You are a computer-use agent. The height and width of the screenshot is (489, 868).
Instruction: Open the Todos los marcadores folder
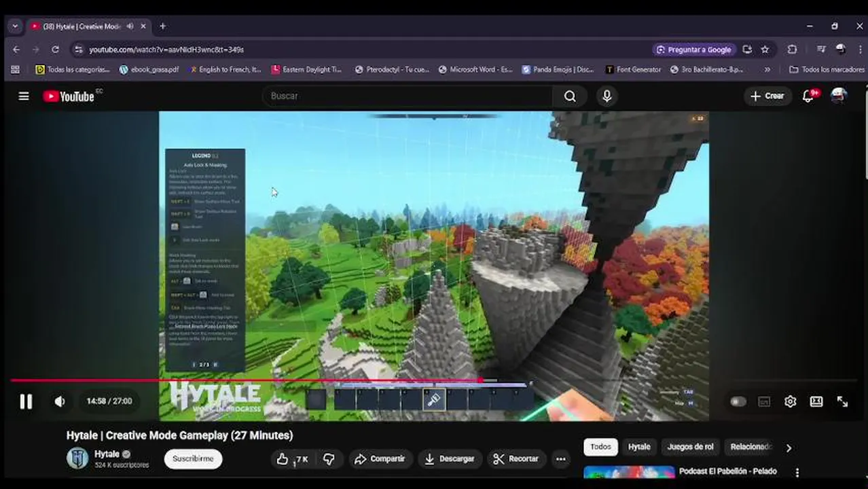coord(827,69)
